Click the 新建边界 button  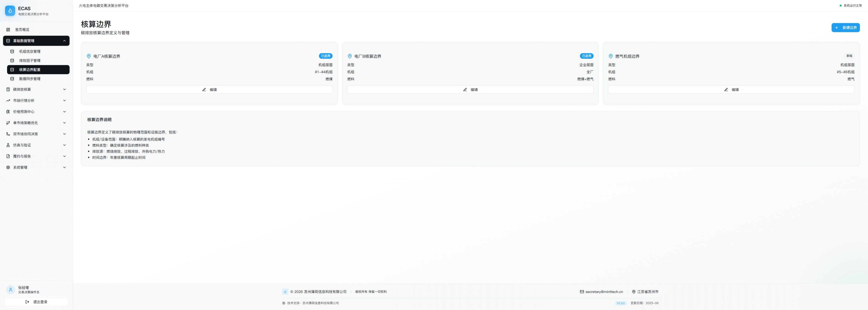coord(845,28)
